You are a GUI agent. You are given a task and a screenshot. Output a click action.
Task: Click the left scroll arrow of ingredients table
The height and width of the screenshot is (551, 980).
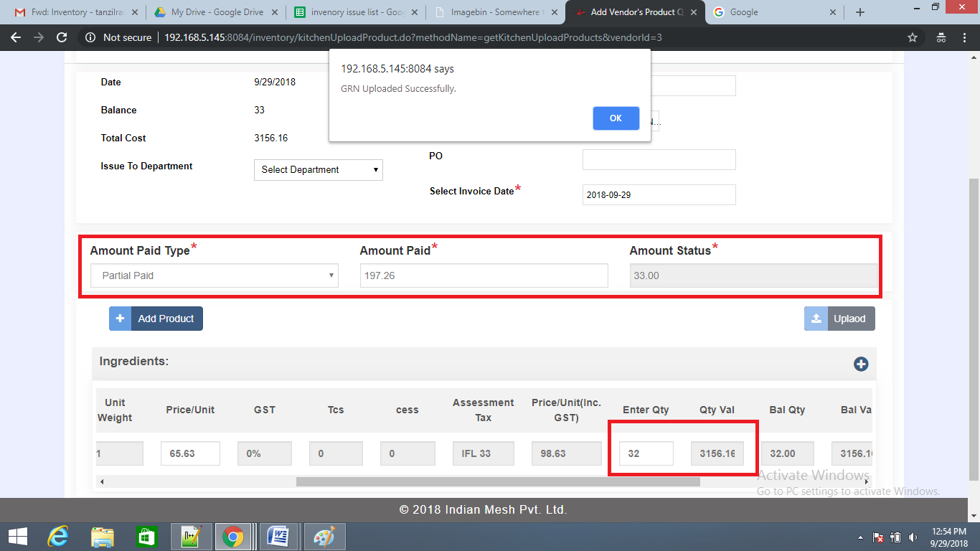click(x=101, y=481)
